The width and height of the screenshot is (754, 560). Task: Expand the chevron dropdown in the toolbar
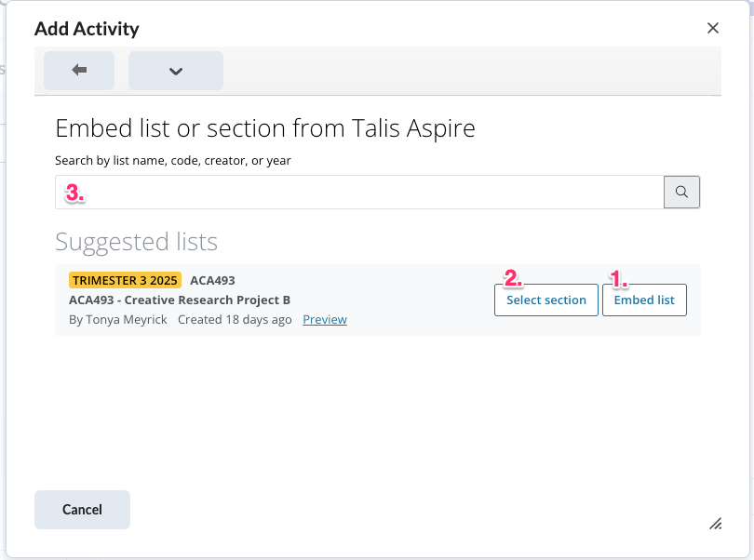(175, 71)
